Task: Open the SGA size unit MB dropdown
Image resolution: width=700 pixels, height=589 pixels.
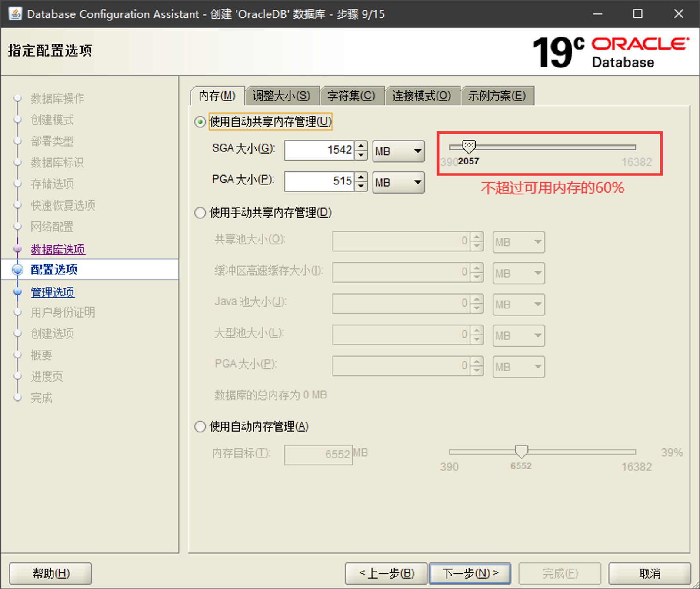Action: (x=398, y=151)
